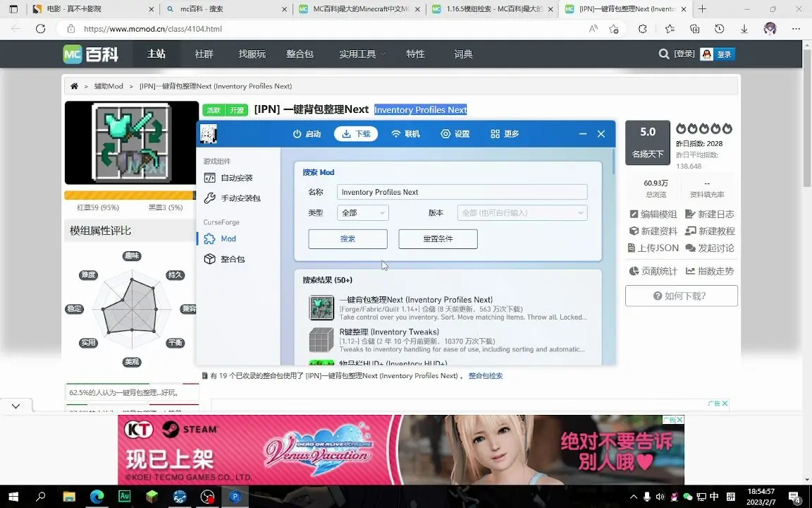Close the Venus Vacation banner ad
Screen dimensions: 812x508
(x=680, y=419)
